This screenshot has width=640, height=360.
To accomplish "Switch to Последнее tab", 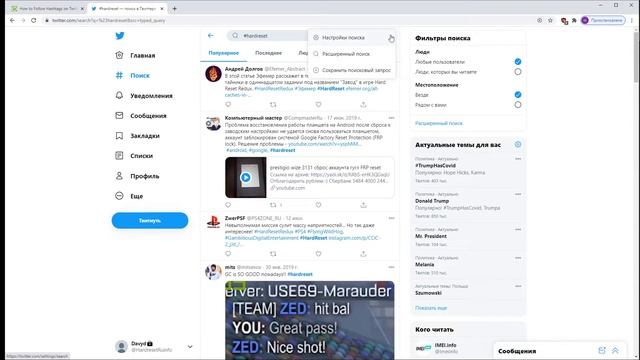I will coord(269,53).
